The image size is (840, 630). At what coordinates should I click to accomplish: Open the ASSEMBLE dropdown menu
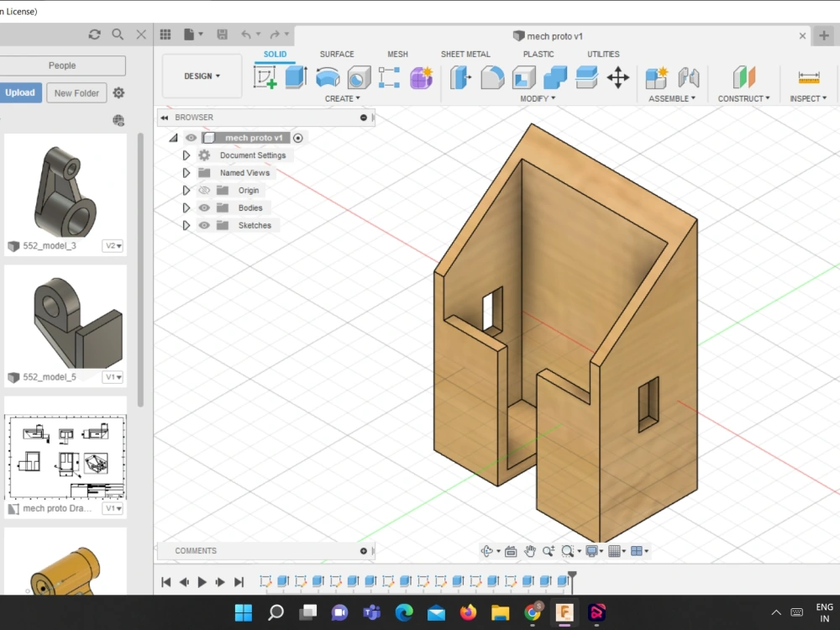[x=672, y=98]
